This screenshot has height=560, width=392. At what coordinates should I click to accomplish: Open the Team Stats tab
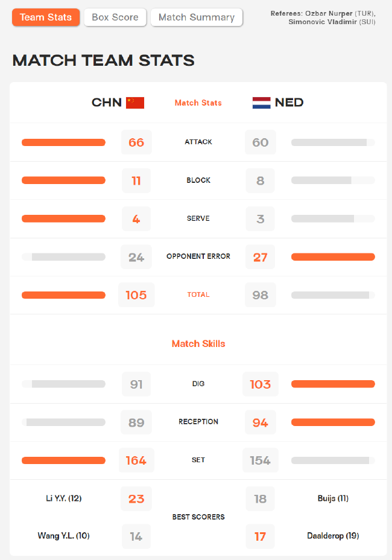point(46,17)
